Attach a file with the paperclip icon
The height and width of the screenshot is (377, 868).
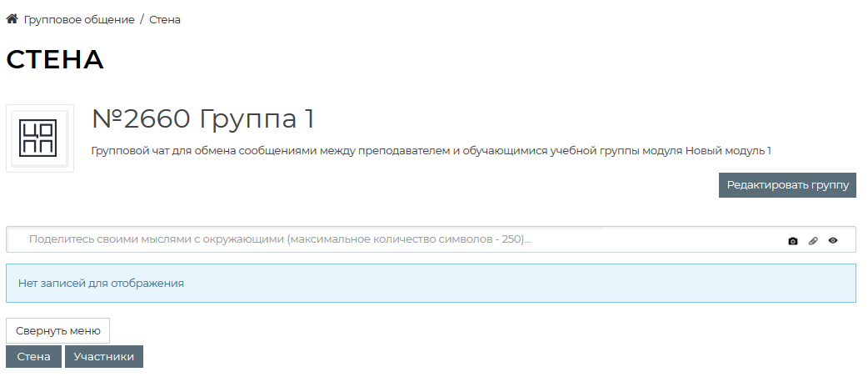click(x=813, y=241)
